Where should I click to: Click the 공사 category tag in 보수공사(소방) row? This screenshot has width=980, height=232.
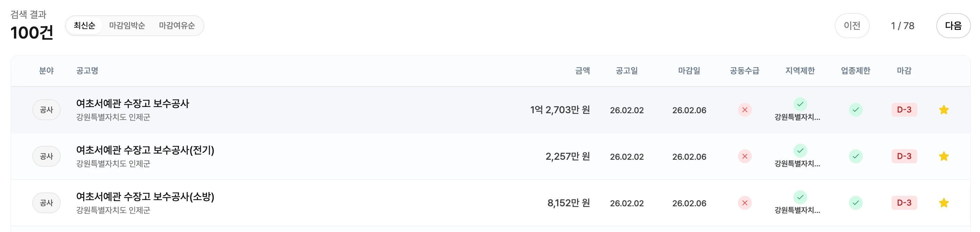[46, 203]
